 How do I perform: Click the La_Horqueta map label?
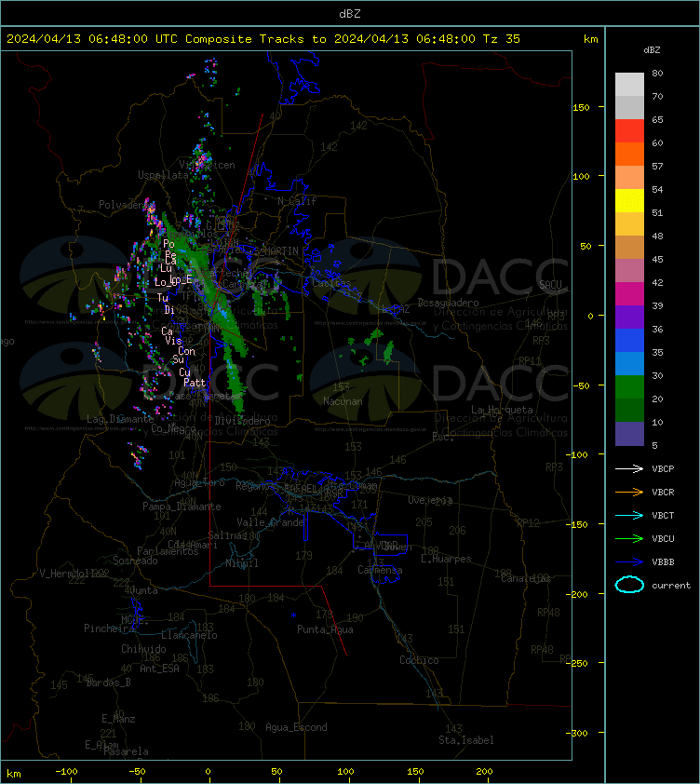click(502, 410)
